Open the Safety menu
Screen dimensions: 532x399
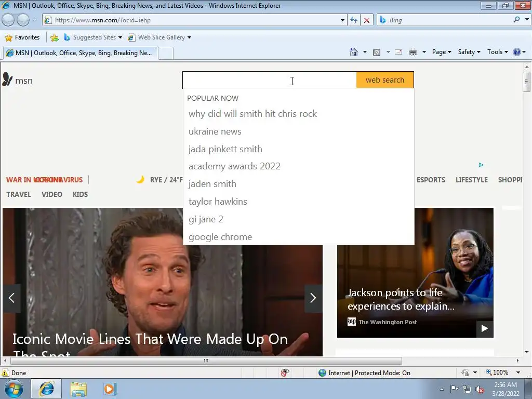pos(469,52)
